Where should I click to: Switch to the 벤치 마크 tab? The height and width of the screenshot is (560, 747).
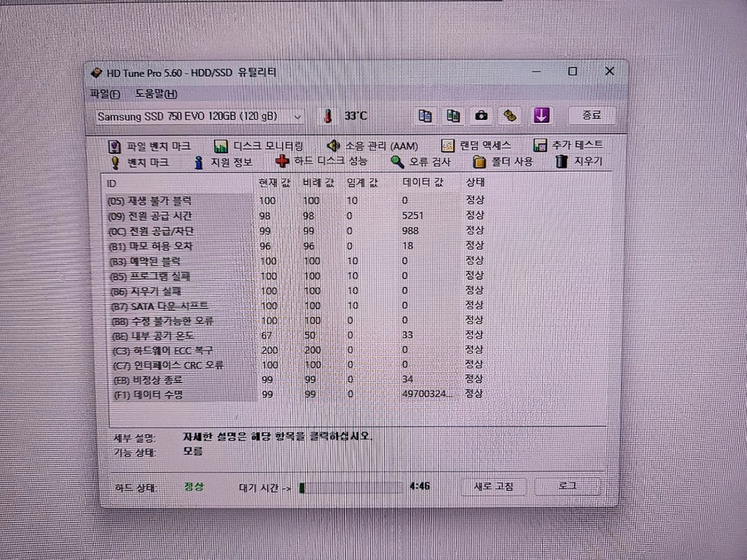139,162
